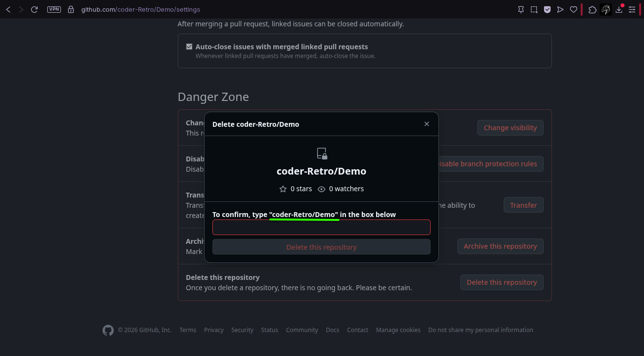Click the star icon next to 0 stars
This screenshot has height=356, width=644.
(283, 189)
